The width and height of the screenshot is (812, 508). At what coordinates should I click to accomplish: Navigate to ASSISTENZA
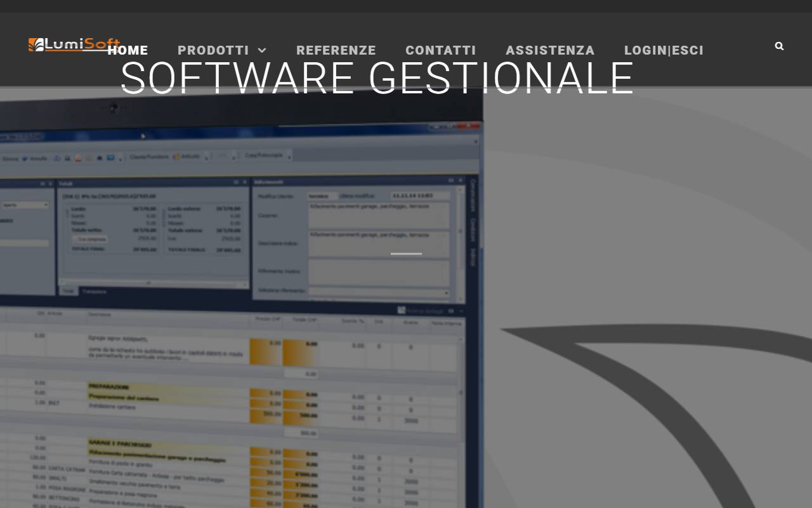coord(550,50)
